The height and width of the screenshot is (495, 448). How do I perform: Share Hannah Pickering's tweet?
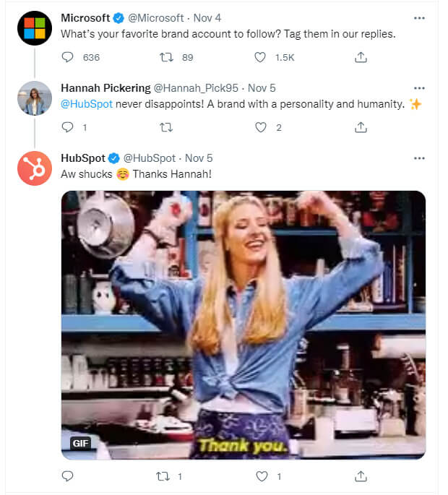point(361,127)
